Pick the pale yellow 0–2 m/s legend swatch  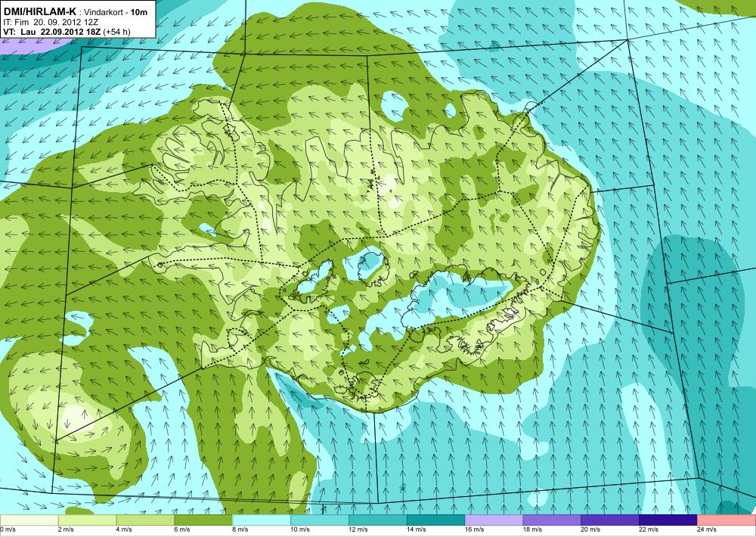[29, 520]
